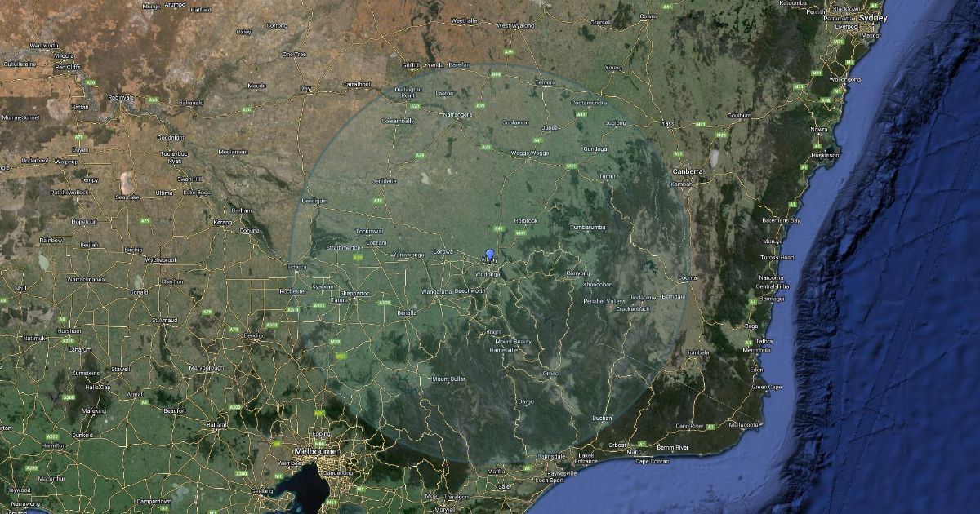Click the 'Benalla' map label
Image resolution: width=980 pixels, height=514 pixels.
[x=406, y=312]
